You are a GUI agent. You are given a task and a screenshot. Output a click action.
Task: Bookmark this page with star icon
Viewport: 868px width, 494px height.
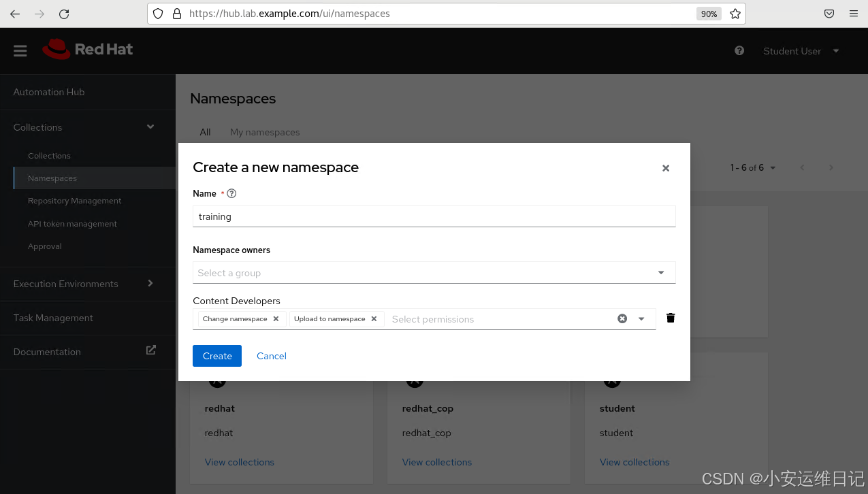(x=735, y=14)
